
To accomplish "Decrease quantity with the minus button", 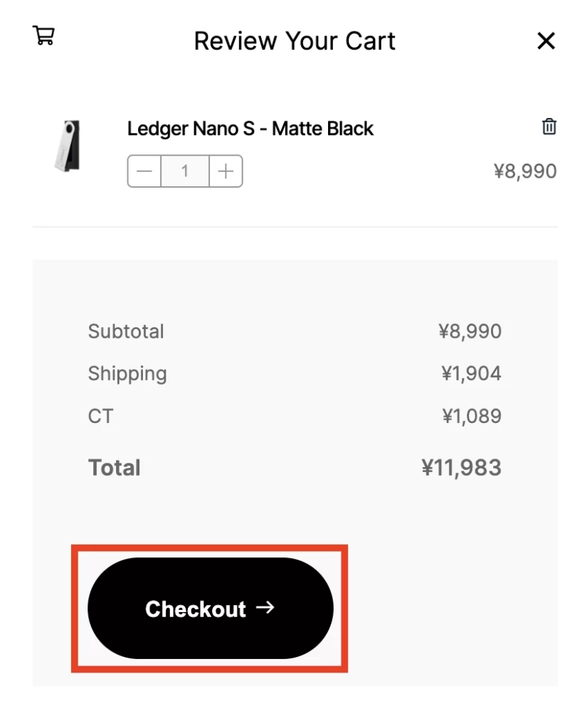I will point(144,171).
